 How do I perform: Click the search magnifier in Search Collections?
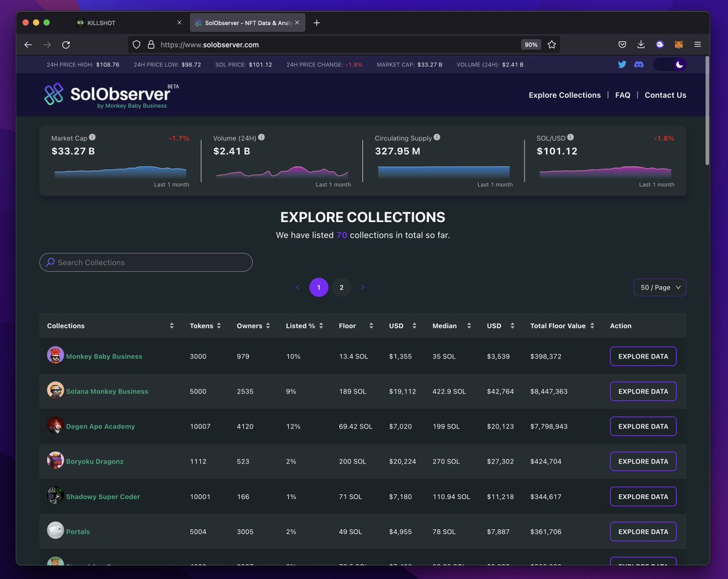coord(50,262)
